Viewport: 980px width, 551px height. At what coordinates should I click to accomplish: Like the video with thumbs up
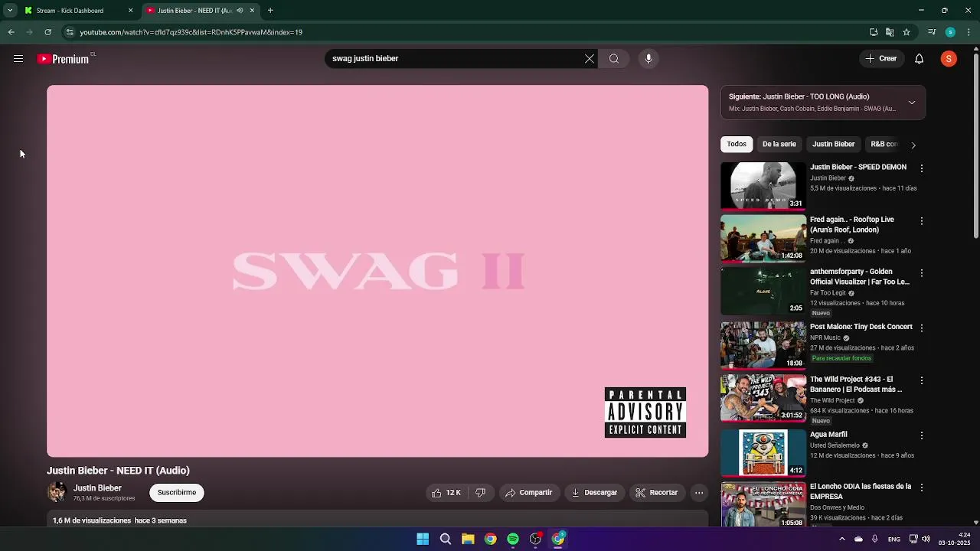pos(446,493)
